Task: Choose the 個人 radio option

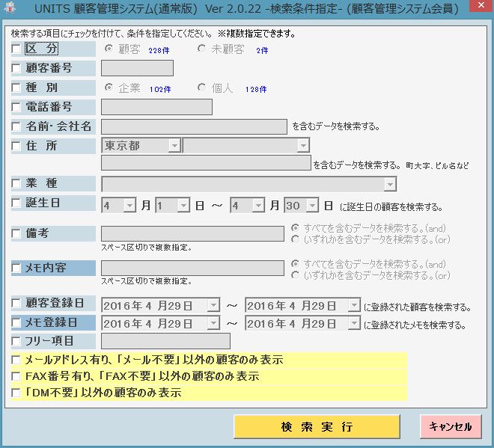Action: coord(201,88)
